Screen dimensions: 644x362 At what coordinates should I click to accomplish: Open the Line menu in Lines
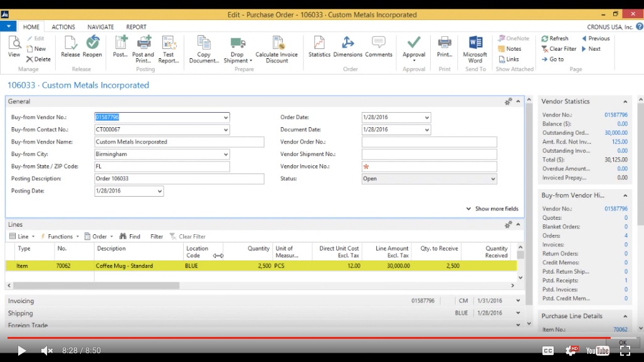point(22,236)
